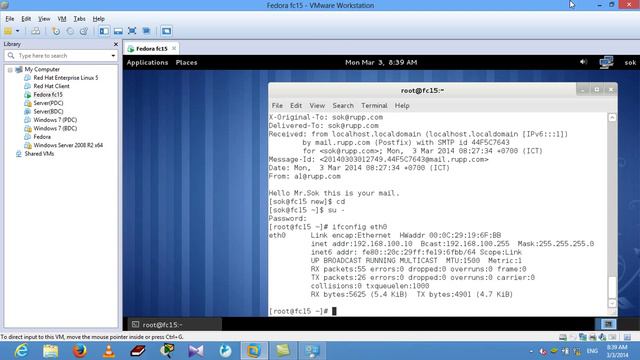Open the GNOME Places menu
Image resolution: width=640 pixels, height=360 pixels.
187,62
